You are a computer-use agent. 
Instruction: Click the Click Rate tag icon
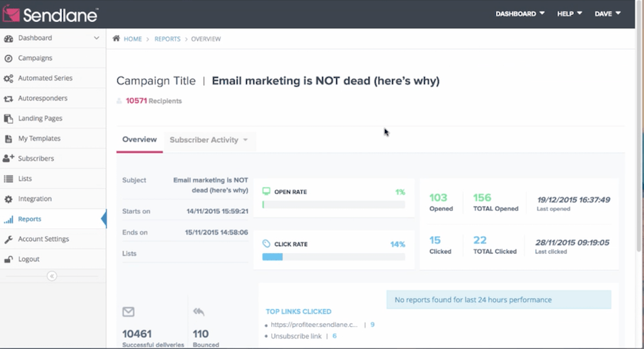tap(266, 244)
